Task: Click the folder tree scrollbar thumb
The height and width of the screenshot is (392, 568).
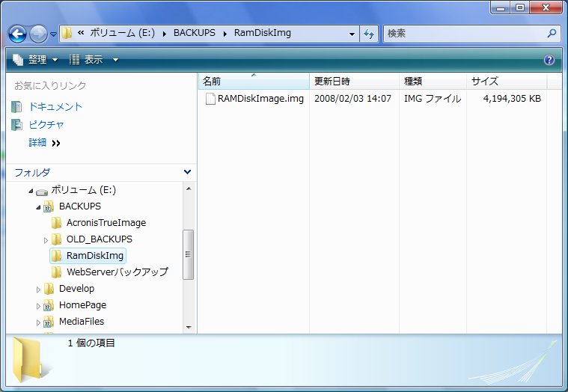Action: click(188, 254)
